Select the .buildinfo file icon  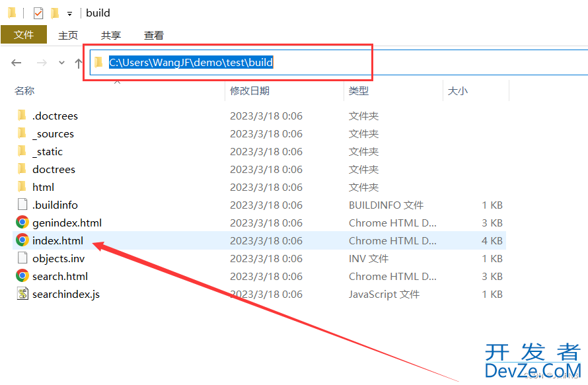(22, 204)
